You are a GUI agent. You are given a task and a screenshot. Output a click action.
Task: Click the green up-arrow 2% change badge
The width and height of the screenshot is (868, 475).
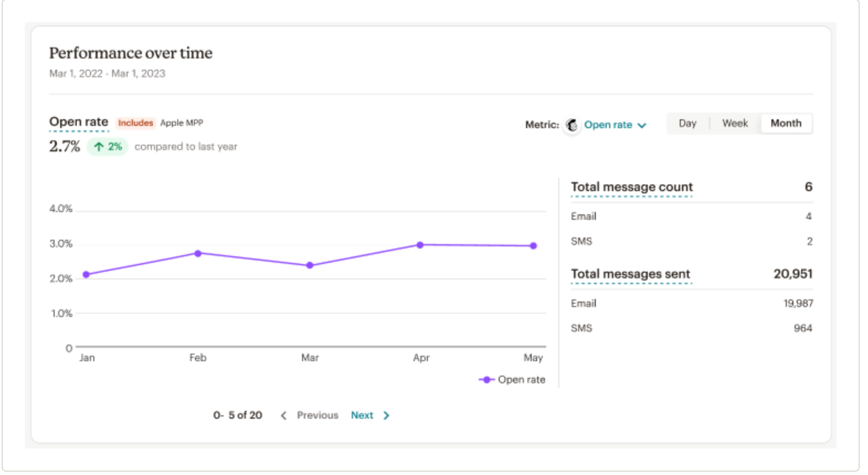pyautogui.click(x=108, y=147)
